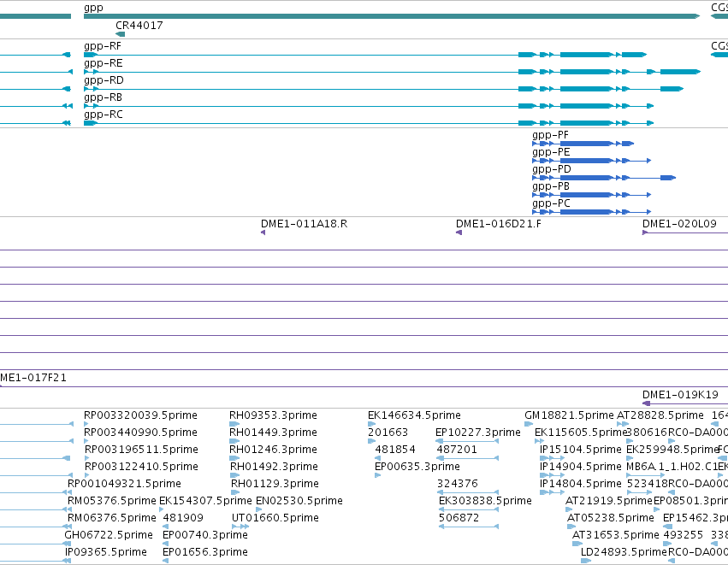This screenshot has width=728, height=565.
Task: Select the gpp gene span bar
Action: point(392,16)
